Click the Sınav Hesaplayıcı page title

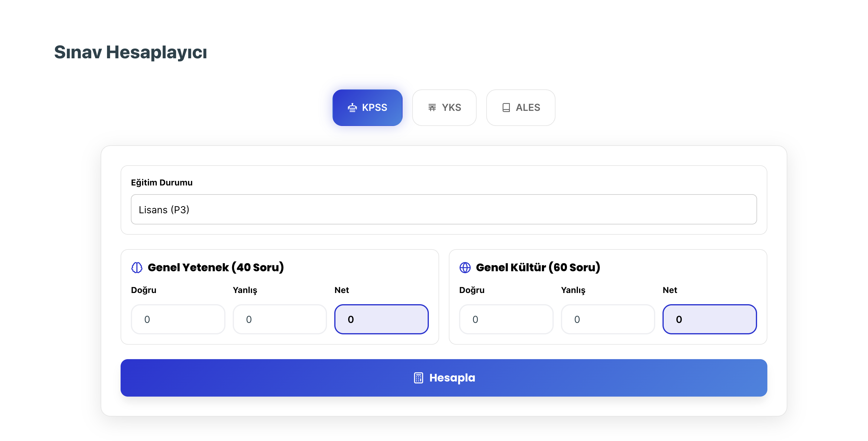pyautogui.click(x=130, y=52)
